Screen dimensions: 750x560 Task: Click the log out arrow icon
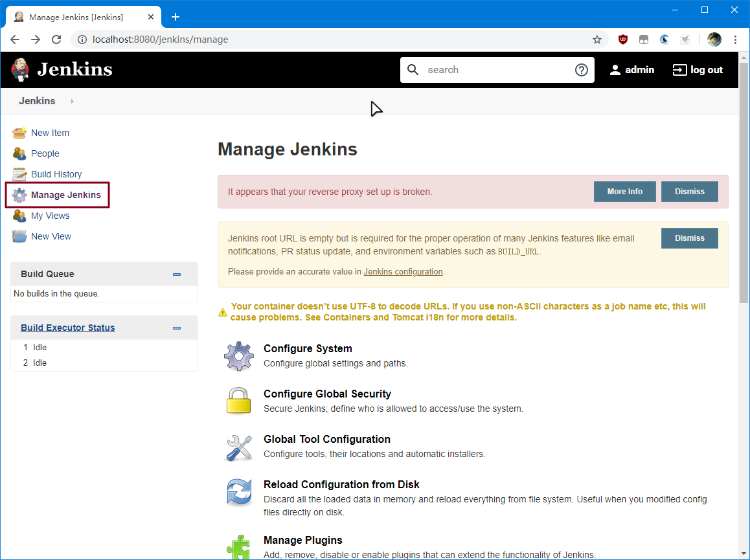[x=679, y=70]
